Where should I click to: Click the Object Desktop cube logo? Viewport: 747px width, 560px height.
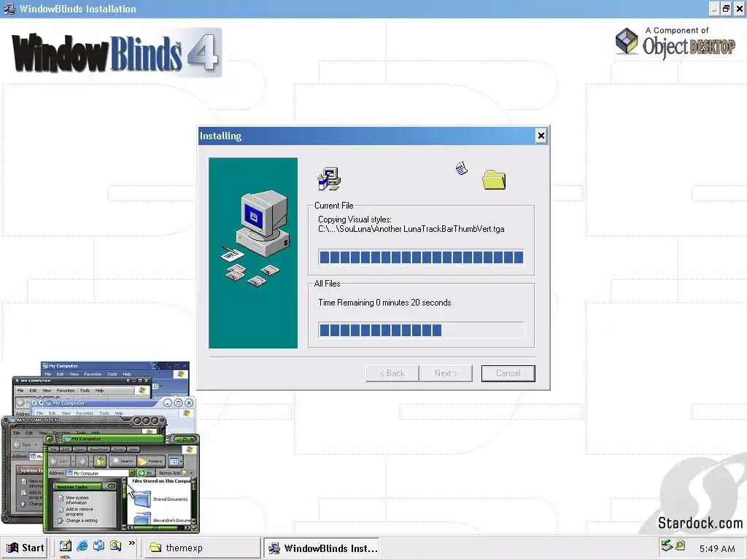point(627,42)
